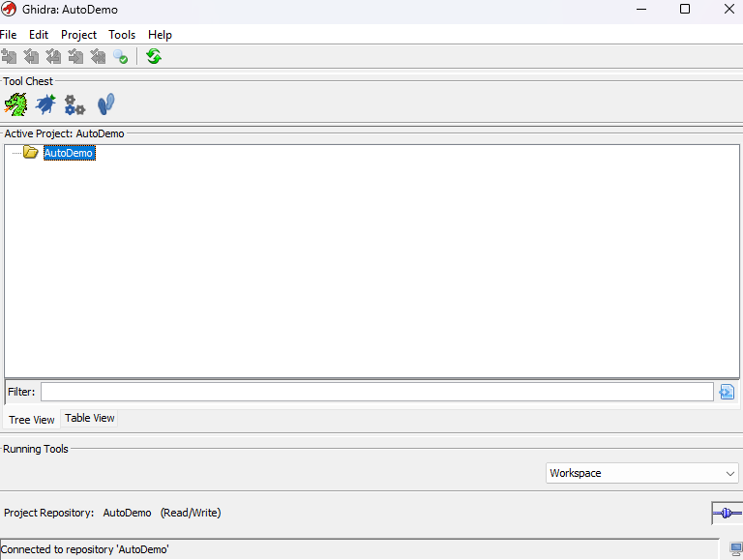Image resolution: width=743 pixels, height=560 pixels.
Task: Open the Tools menu
Action: pyautogui.click(x=122, y=35)
